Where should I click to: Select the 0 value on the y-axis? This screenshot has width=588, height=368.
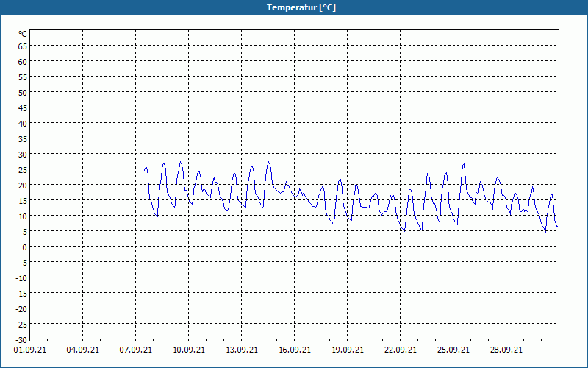tap(25, 247)
